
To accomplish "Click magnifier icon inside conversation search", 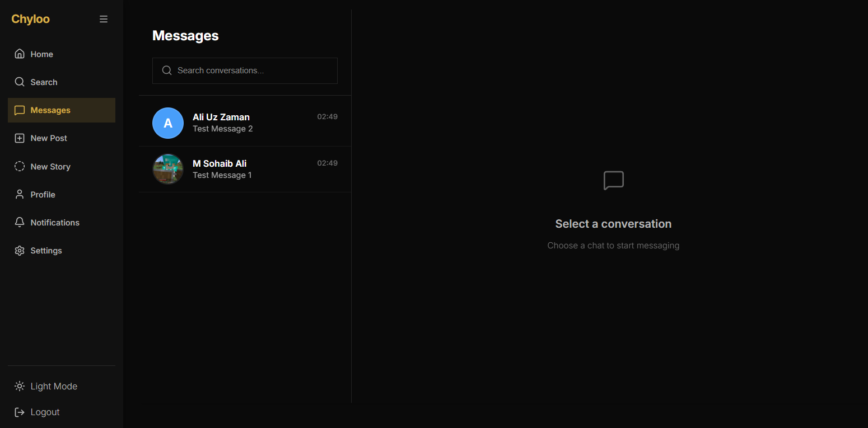I will 166,70.
